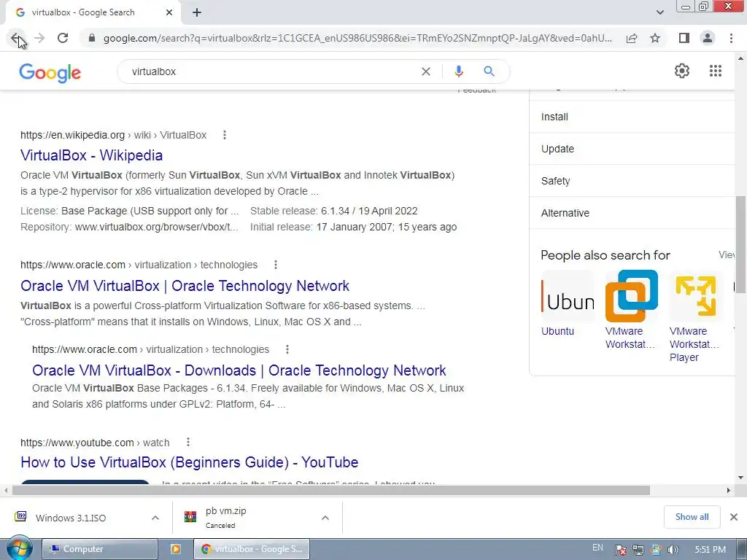Click the scroll left arrow

tap(6, 490)
